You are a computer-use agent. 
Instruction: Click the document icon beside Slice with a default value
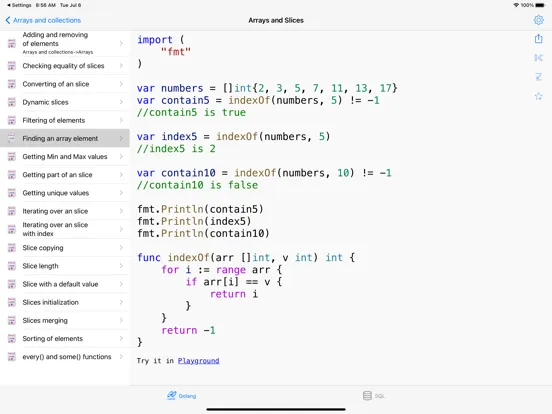pos(12,284)
